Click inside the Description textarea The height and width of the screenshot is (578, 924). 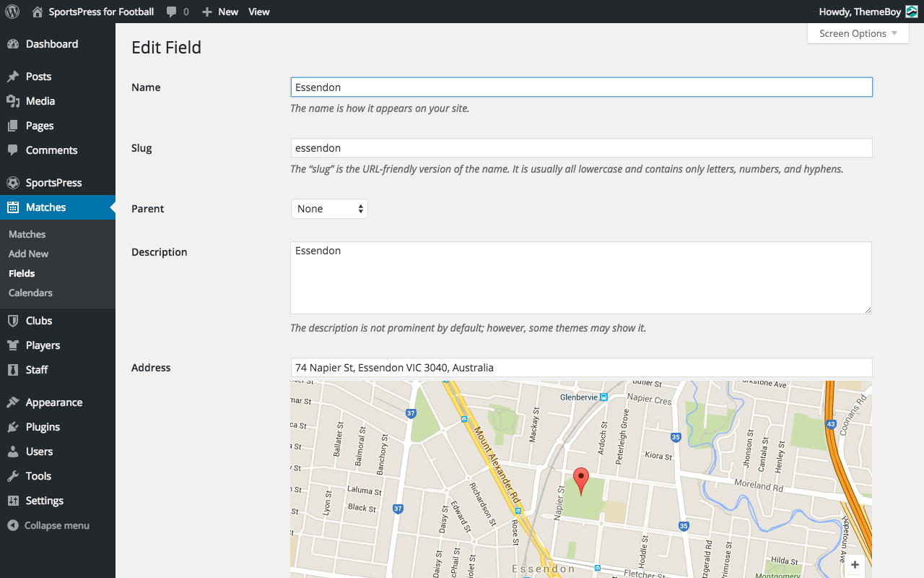click(x=580, y=278)
